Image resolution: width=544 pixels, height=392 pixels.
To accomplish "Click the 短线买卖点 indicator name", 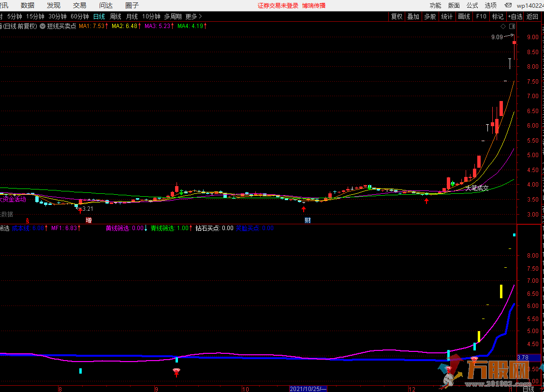I will point(61,26).
